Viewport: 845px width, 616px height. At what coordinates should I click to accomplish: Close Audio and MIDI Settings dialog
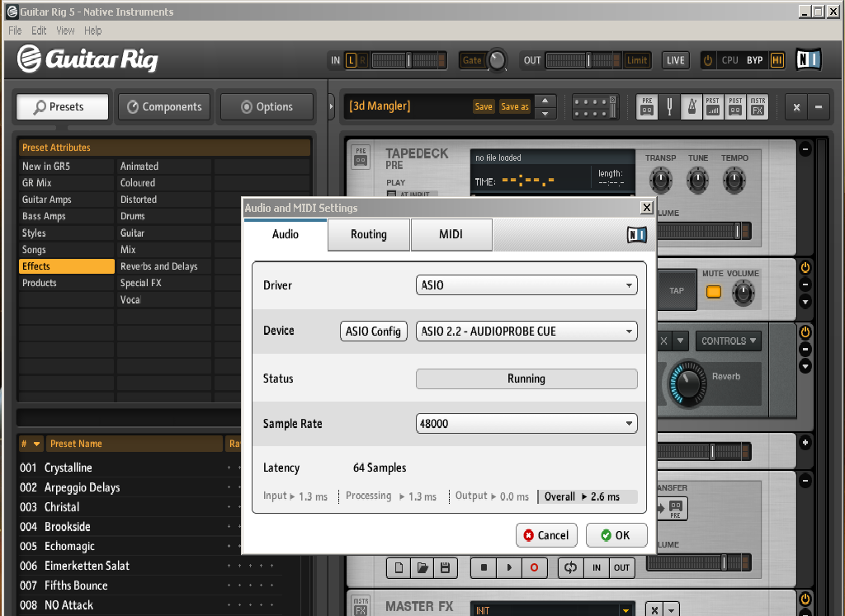[x=647, y=207]
